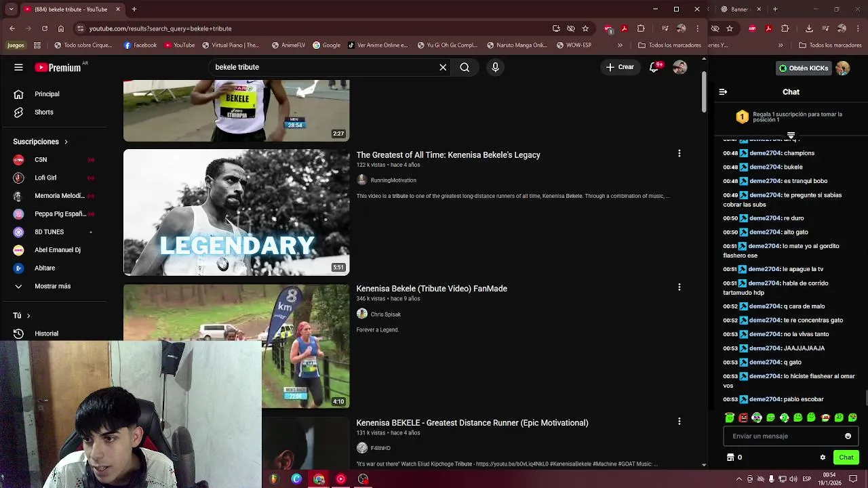Screen dimensions: 868x488
Task: Click the gift subscription rank badge
Action: coord(742,117)
